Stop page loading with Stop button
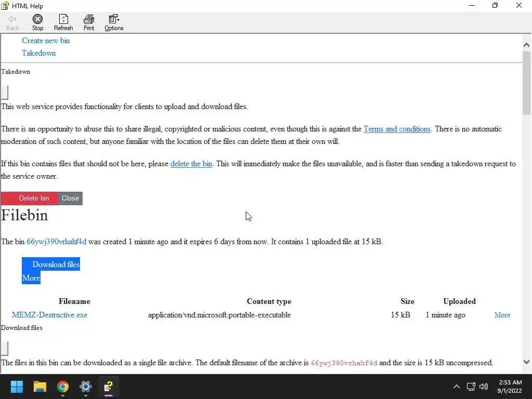The image size is (532, 399). pyautogui.click(x=37, y=23)
